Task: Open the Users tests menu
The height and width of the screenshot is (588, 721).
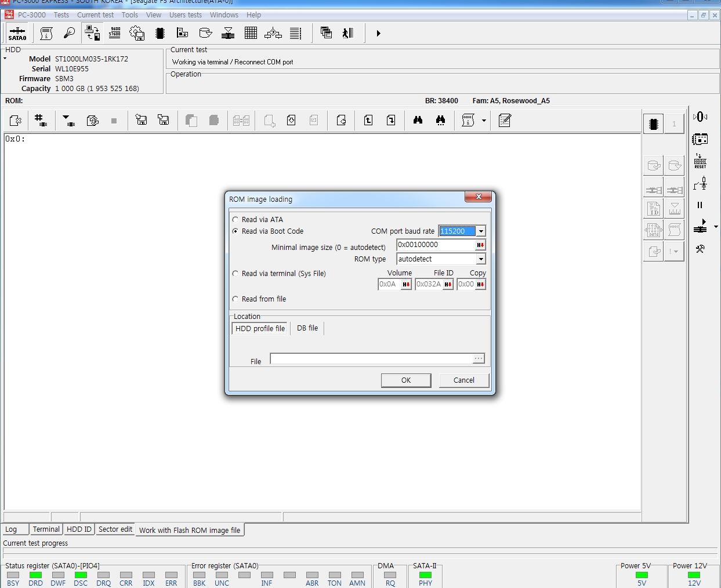Action: pos(186,15)
